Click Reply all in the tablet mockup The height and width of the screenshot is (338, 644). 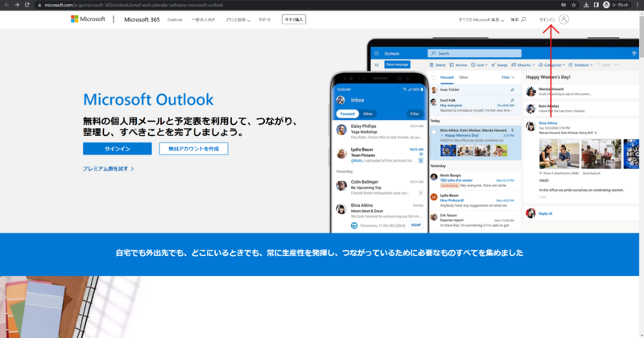(545, 213)
